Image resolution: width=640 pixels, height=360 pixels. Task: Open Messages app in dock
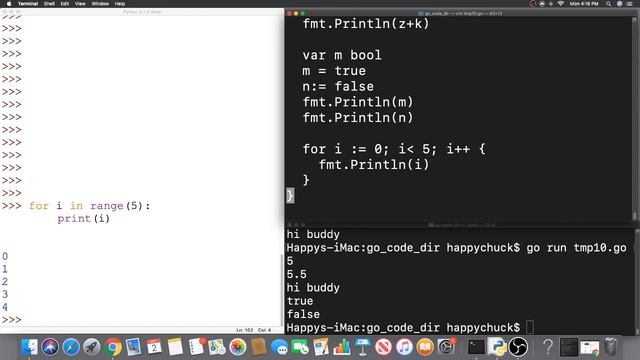click(x=280, y=347)
